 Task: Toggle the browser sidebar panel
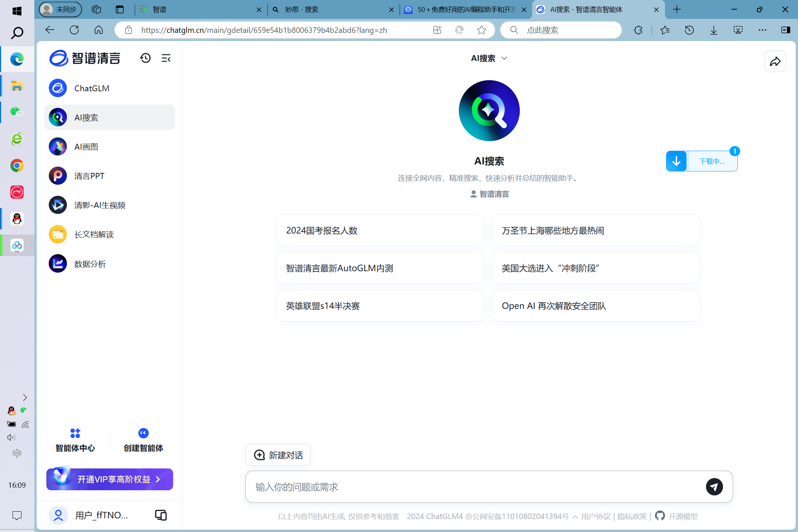tap(786, 30)
